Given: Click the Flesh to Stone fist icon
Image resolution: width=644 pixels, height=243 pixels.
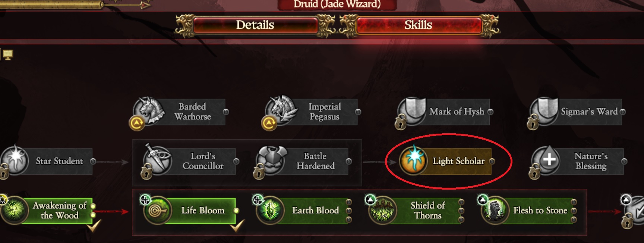Looking at the screenshot, I should [496, 210].
